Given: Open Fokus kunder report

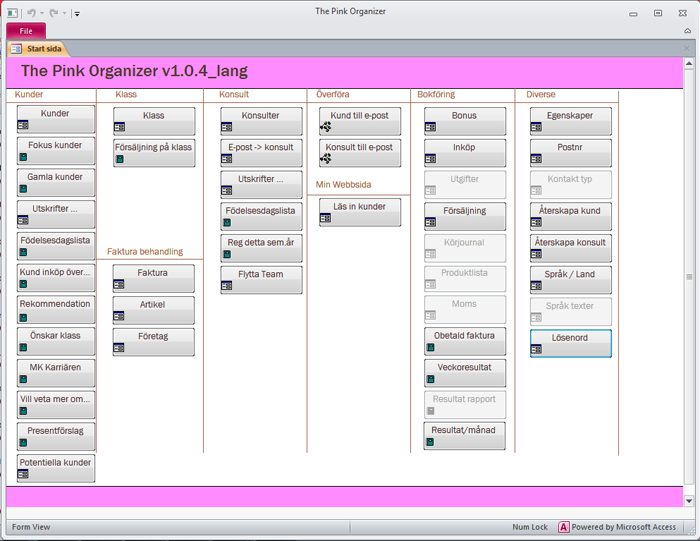Looking at the screenshot, I should [x=56, y=151].
